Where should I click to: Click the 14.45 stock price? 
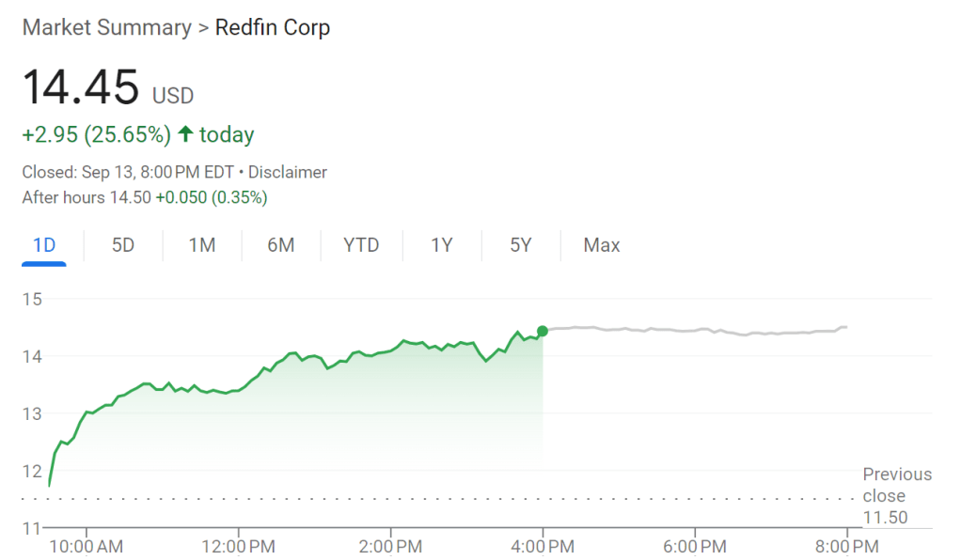(81, 88)
